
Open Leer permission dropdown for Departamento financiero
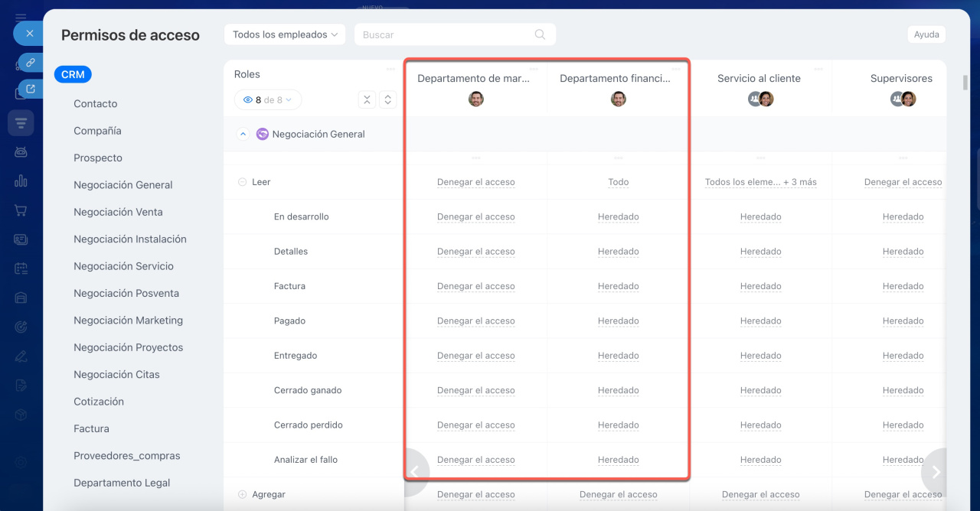[618, 182]
